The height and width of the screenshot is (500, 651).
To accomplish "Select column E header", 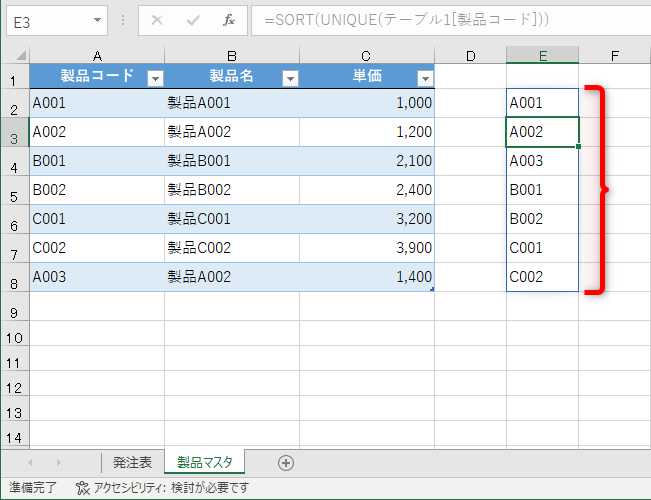I will tap(542, 55).
